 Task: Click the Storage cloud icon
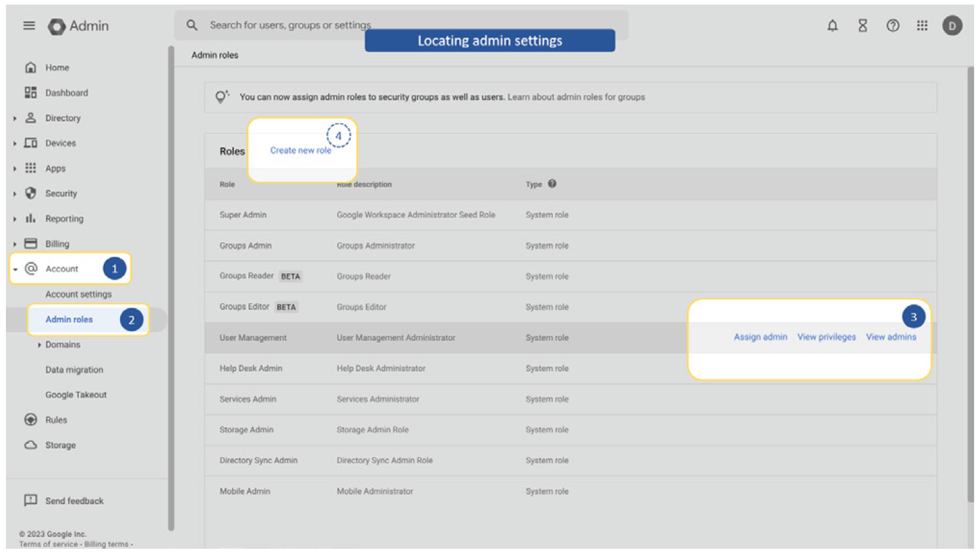[x=30, y=444]
